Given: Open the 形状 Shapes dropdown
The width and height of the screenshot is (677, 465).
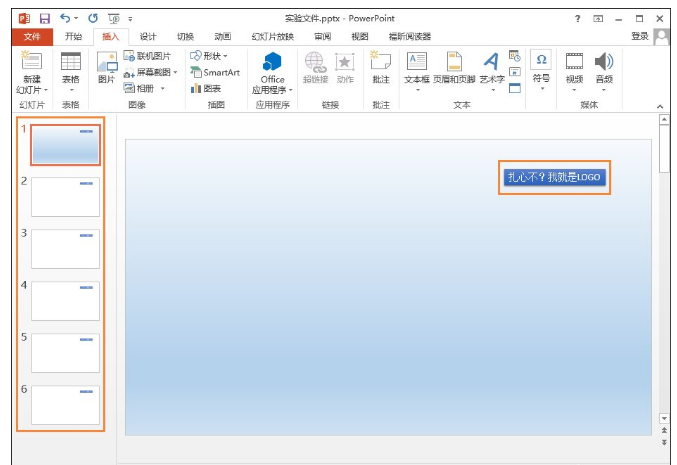Looking at the screenshot, I should pos(209,56).
